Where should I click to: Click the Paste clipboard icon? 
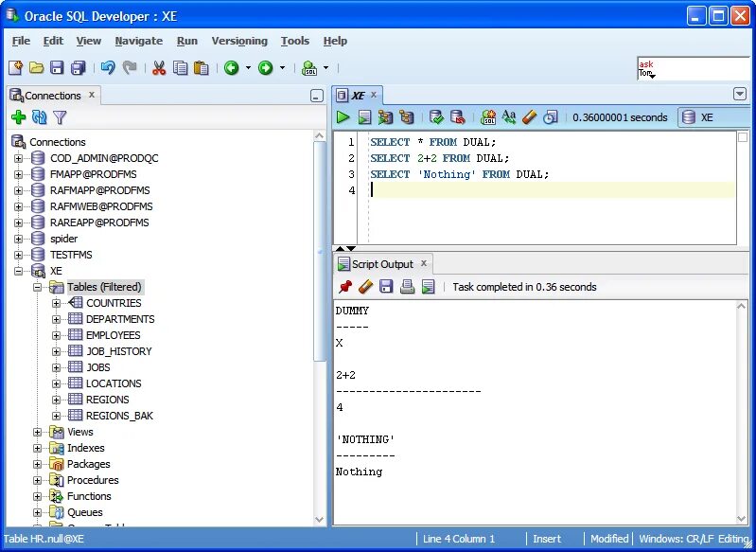pos(201,68)
